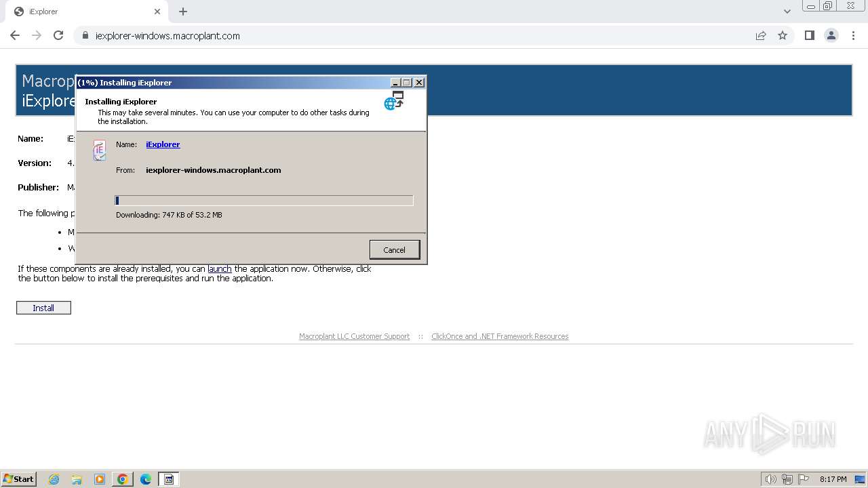
Task: Open Windows Media Player taskbar icon
Action: point(100,479)
